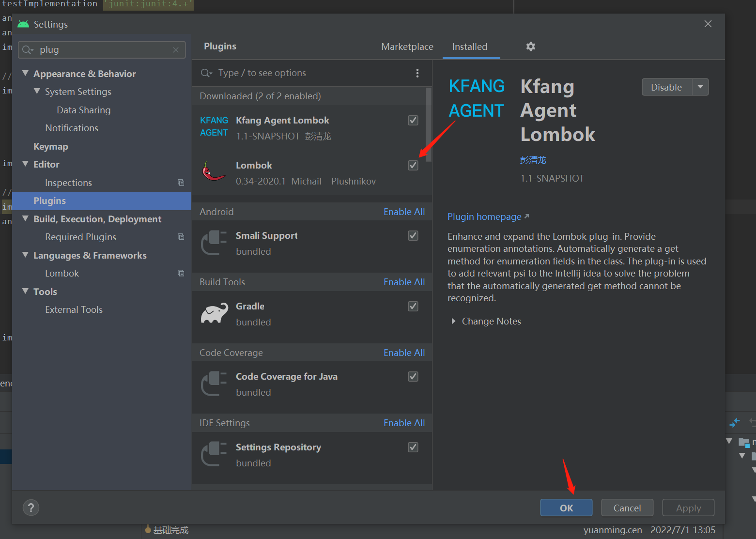Image resolution: width=756 pixels, height=539 pixels.
Task: Open the Inspections settings page
Action: (68, 183)
